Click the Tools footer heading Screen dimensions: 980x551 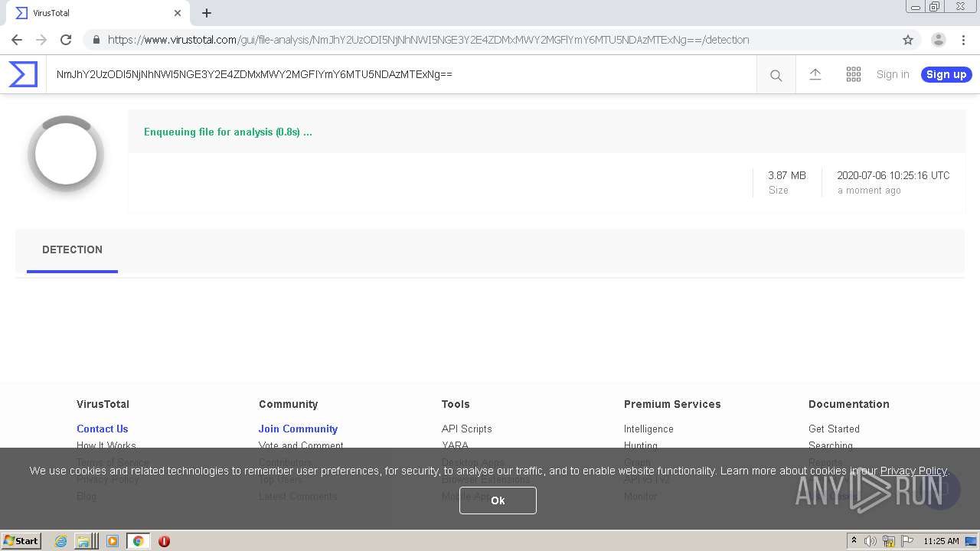coord(456,404)
